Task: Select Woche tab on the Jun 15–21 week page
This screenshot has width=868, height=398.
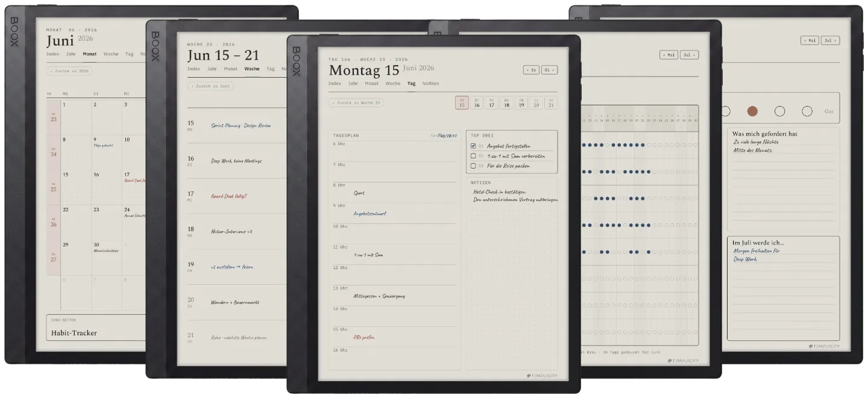Action: (x=252, y=69)
